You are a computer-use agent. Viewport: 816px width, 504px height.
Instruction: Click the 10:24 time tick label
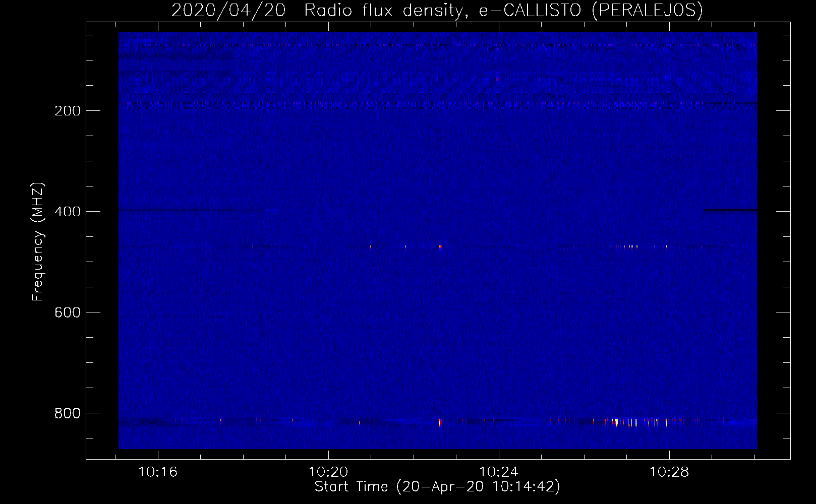pos(499,472)
